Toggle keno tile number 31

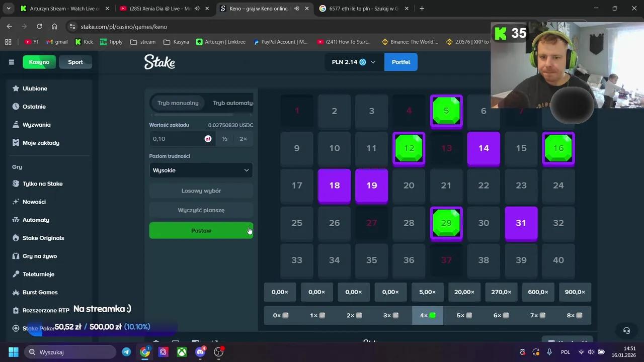[x=521, y=223]
